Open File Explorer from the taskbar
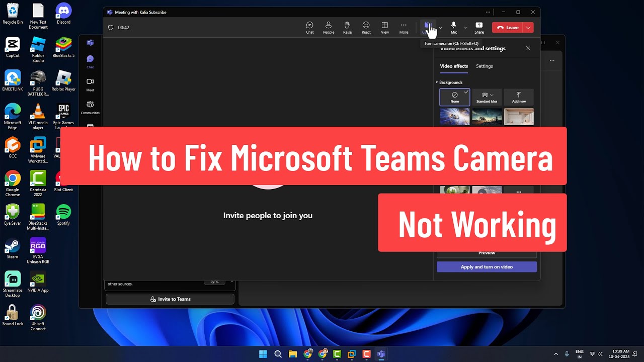 click(293, 354)
